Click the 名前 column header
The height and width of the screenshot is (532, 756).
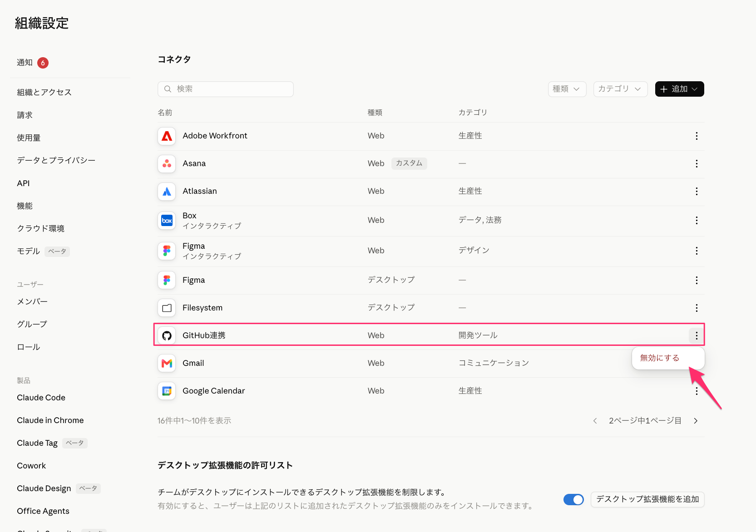[165, 113]
